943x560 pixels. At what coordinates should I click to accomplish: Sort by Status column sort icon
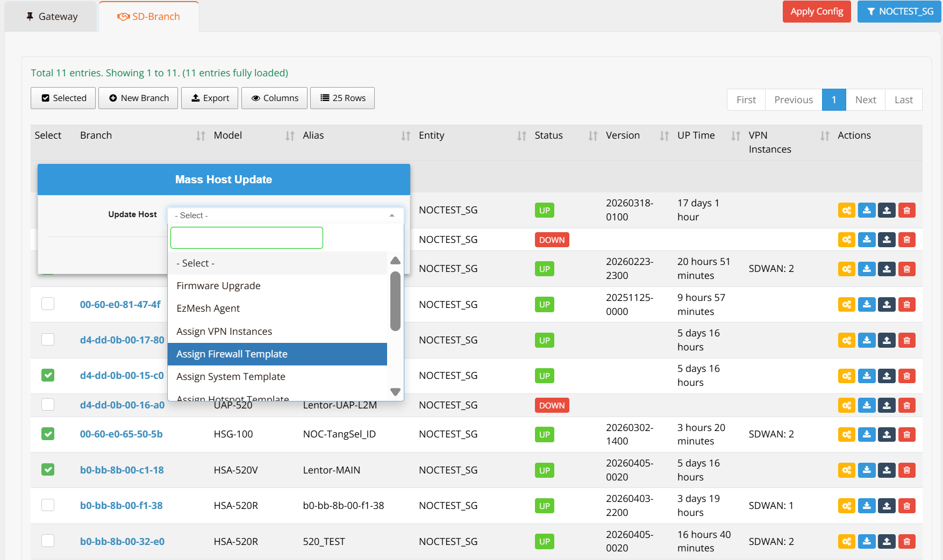pyautogui.click(x=592, y=136)
